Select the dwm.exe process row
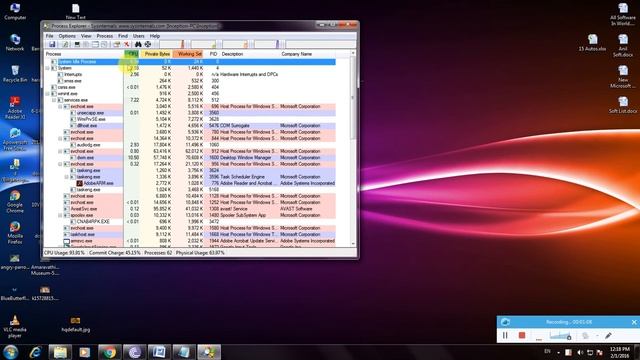The height and width of the screenshot is (360, 640). pos(190,158)
